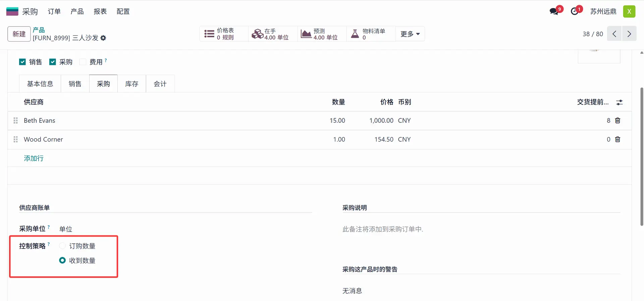This screenshot has width=644, height=301.
Task: Delete the Wood Corner supplier row
Action: pyautogui.click(x=618, y=139)
